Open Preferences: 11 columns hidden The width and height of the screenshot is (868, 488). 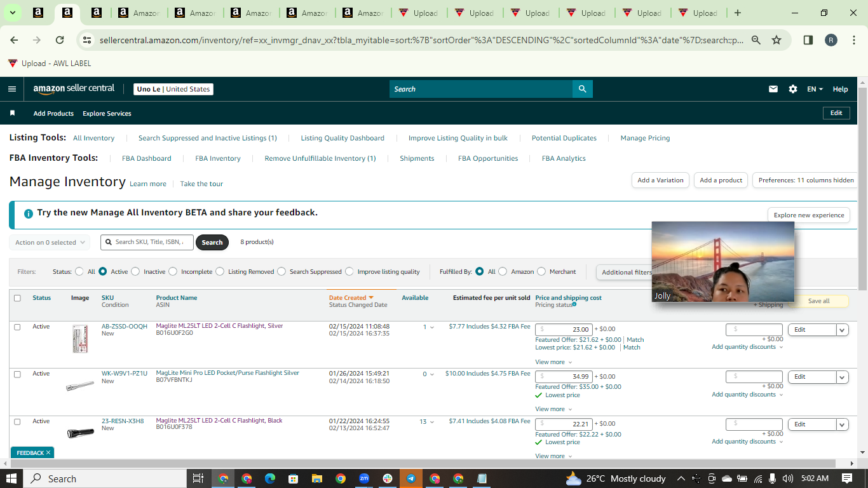(806, 180)
